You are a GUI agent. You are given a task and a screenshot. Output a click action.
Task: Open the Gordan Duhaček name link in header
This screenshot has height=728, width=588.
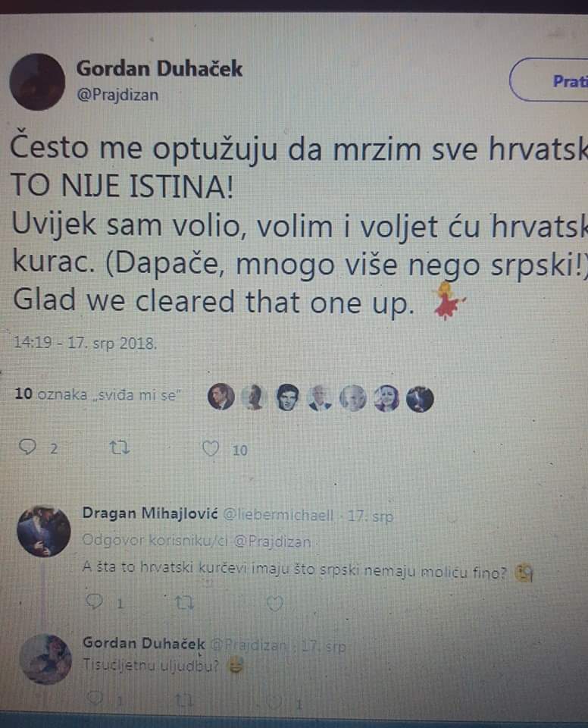point(159,69)
